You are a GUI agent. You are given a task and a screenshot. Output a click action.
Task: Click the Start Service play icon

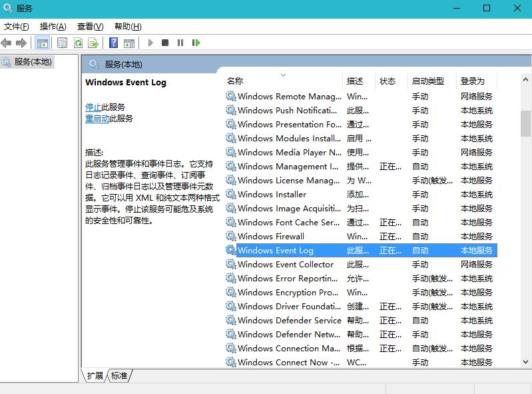click(x=150, y=43)
